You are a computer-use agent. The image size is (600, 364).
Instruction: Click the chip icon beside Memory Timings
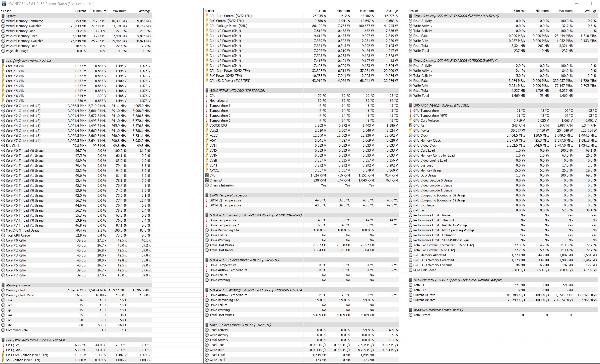pyautogui.click(x=3, y=285)
